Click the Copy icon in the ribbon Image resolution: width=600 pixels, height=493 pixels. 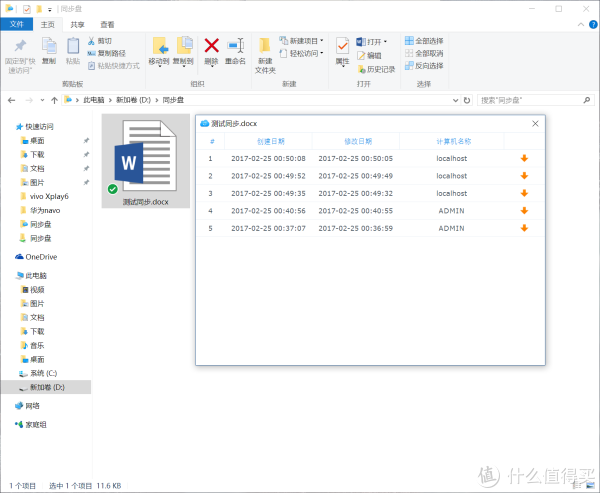49,46
